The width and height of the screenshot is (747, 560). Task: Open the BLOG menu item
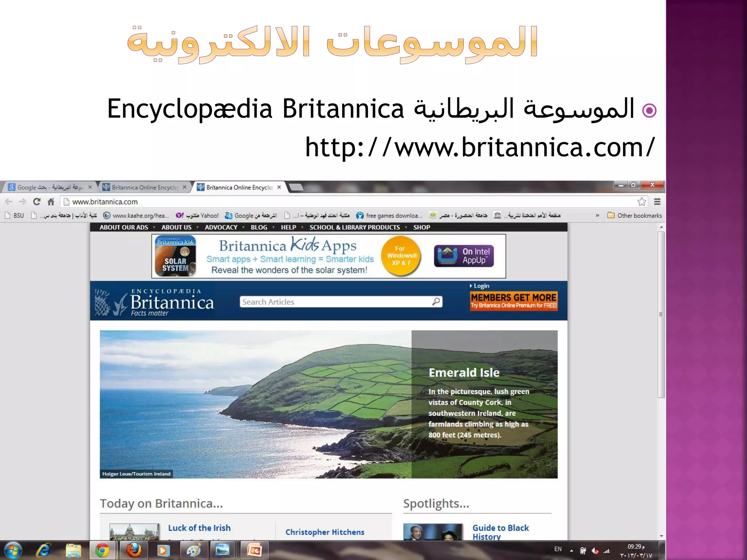[259, 227]
